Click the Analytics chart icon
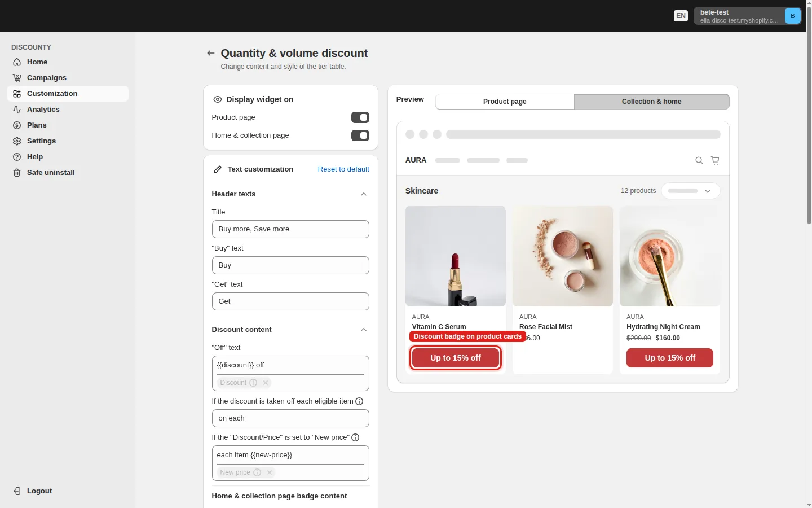The width and height of the screenshot is (812, 508). (17, 110)
